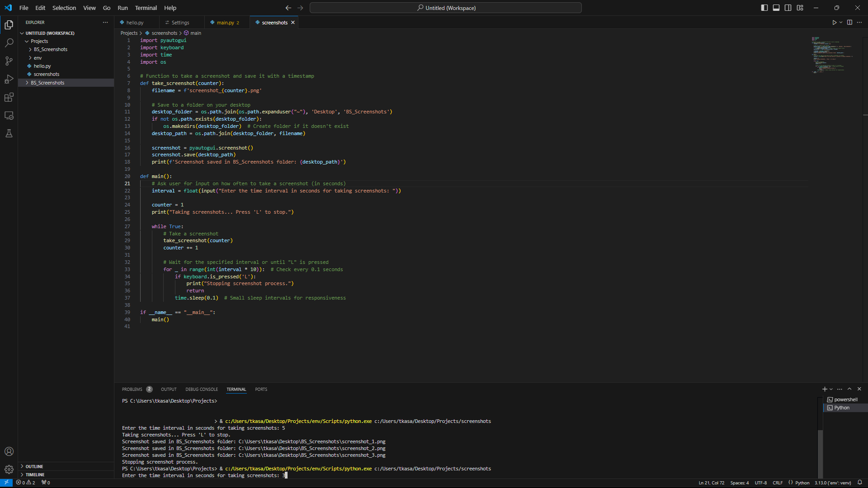Image resolution: width=868 pixels, height=488 pixels.
Task: Open the Extensions view
Action: point(9,97)
